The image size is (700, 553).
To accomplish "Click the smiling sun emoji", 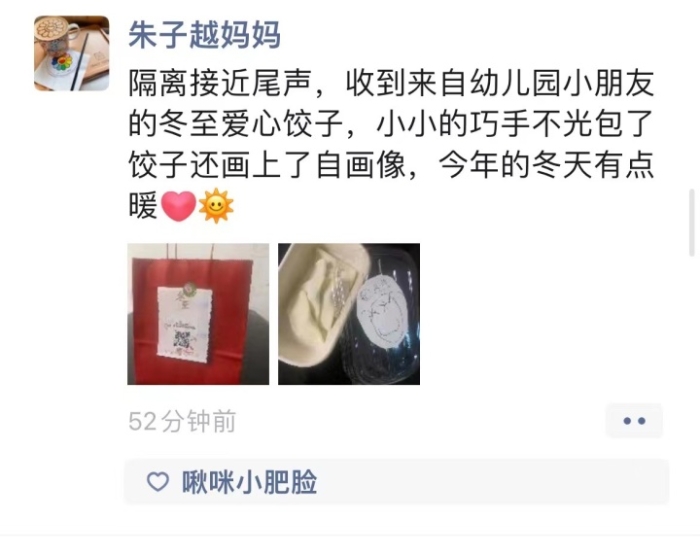I will click(216, 206).
